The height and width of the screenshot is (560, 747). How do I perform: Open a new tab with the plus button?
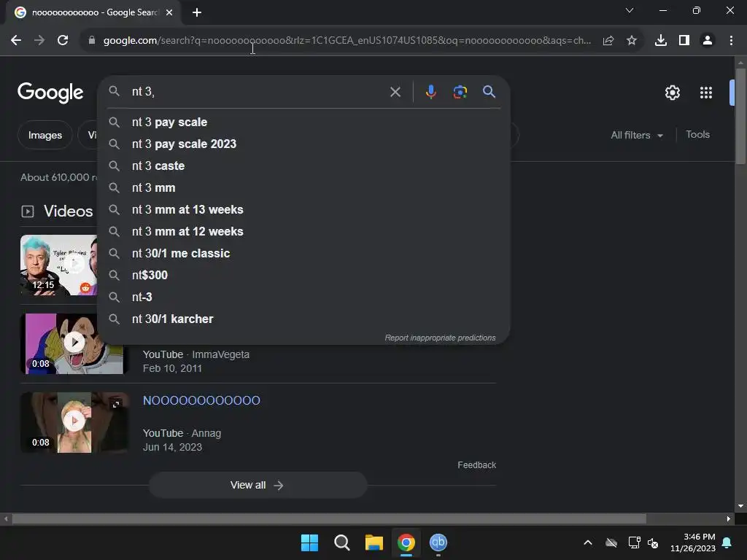coord(197,12)
